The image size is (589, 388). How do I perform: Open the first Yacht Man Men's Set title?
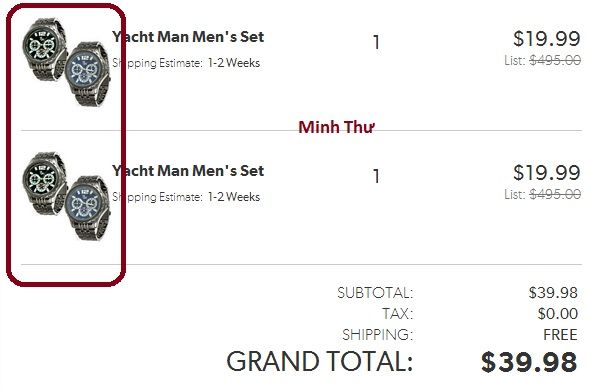click(188, 37)
